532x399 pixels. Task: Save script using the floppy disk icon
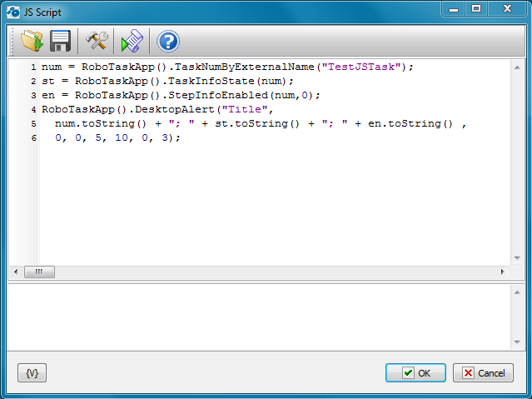61,41
